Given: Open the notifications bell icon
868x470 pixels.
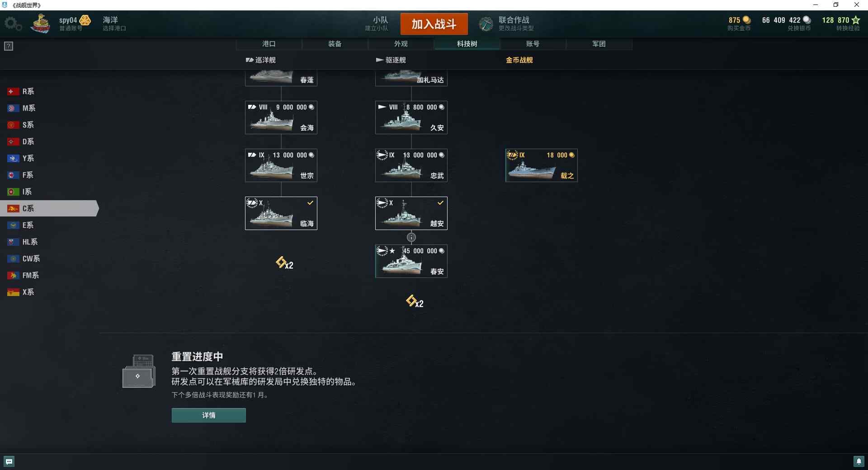Looking at the screenshot, I should [859, 461].
